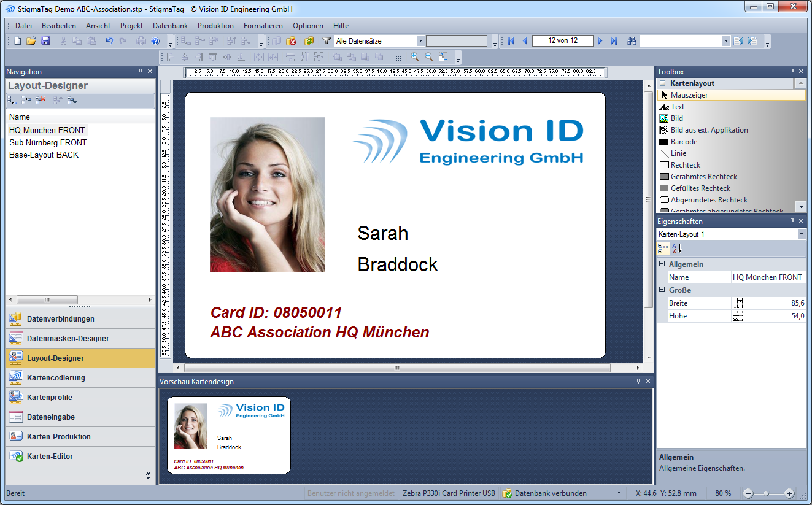Image resolution: width=812 pixels, height=505 pixels.
Task: Open the Bearbeiten menu
Action: pos(59,26)
